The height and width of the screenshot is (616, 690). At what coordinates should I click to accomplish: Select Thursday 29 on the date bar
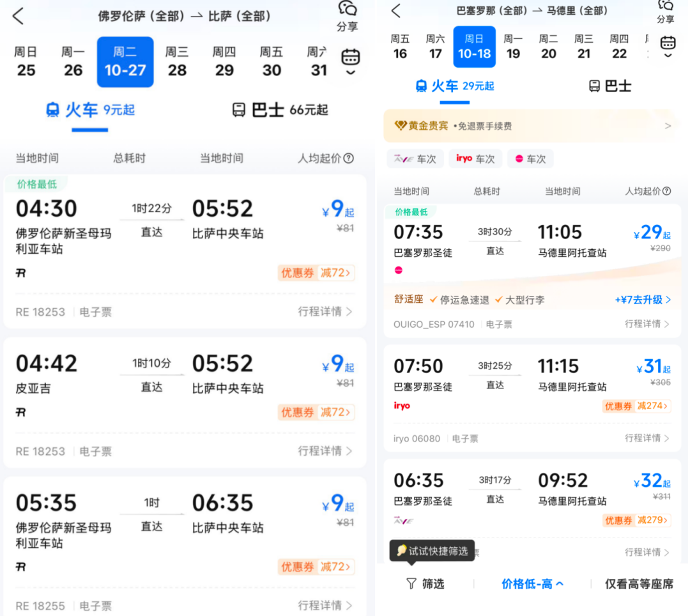(x=224, y=62)
